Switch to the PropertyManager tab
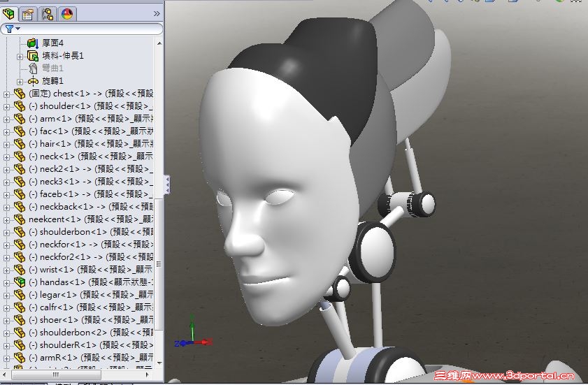This screenshot has width=588, height=385. [28, 14]
